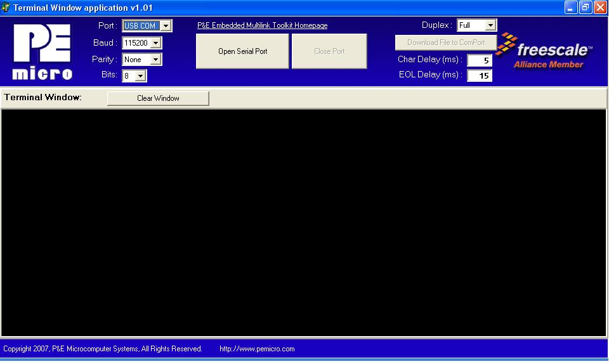Viewport: 609px width, 364px height.
Task: Click the P&E Micro logo
Action: 43,52
